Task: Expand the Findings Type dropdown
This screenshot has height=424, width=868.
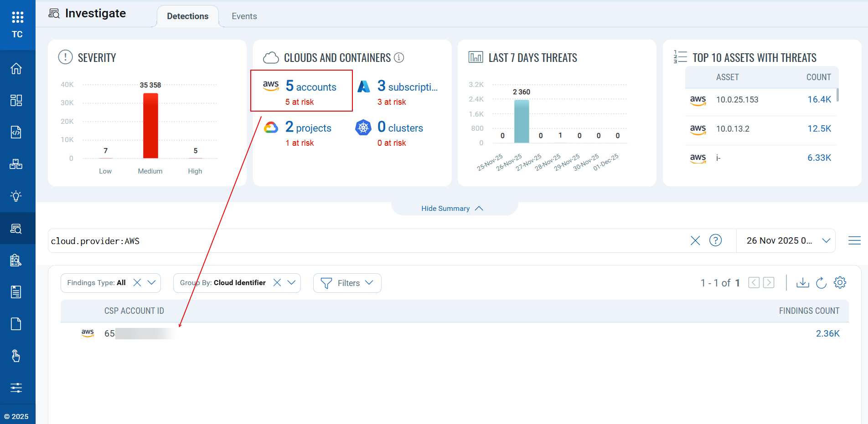Action: pos(152,282)
